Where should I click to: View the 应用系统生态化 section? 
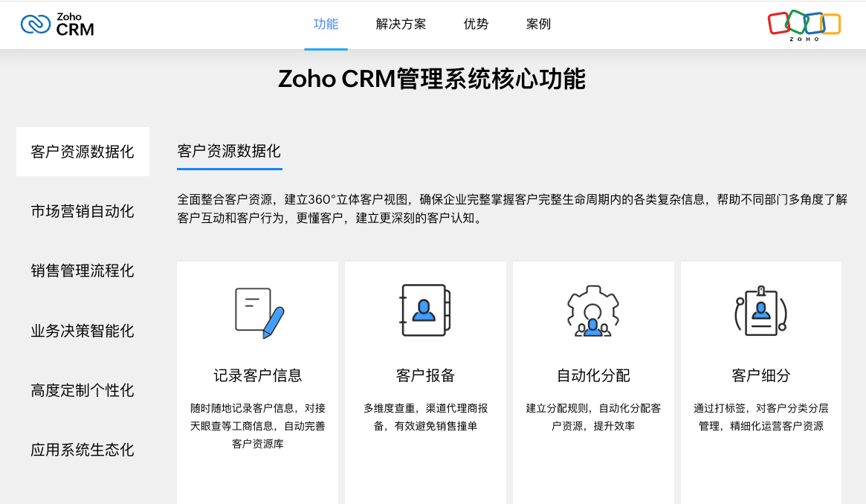[83, 450]
